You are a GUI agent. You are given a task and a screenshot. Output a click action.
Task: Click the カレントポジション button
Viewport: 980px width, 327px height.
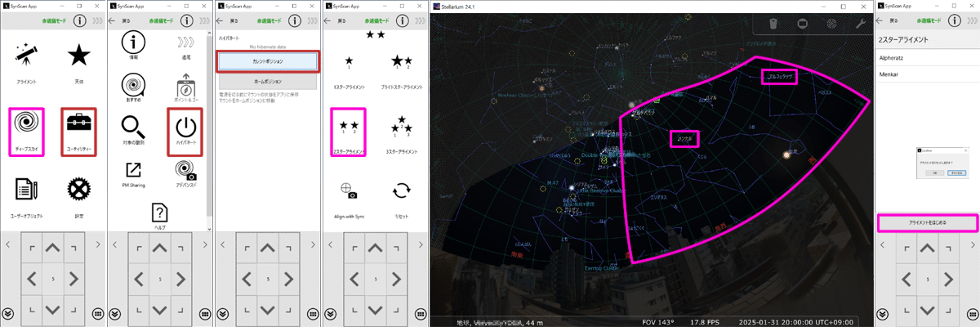[267, 62]
